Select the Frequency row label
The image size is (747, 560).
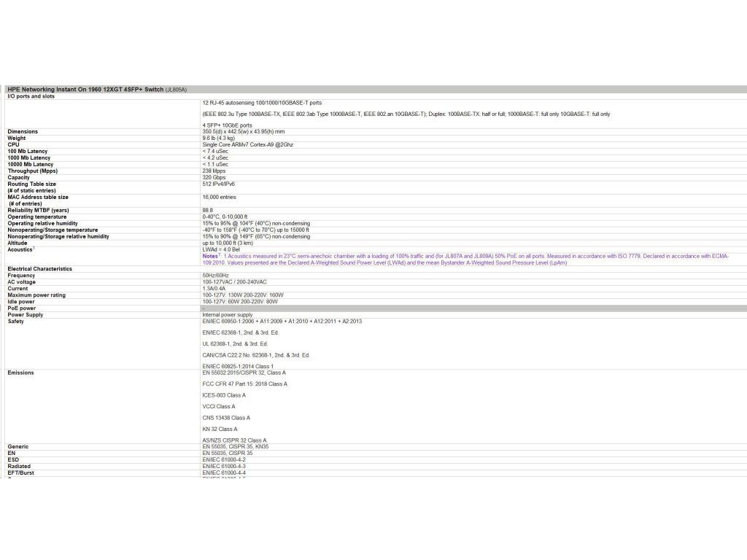point(21,276)
